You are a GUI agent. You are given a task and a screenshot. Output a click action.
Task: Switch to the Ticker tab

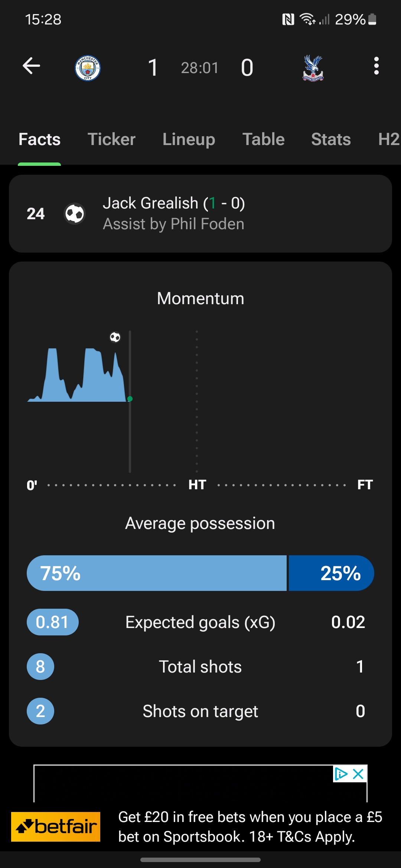point(111,139)
